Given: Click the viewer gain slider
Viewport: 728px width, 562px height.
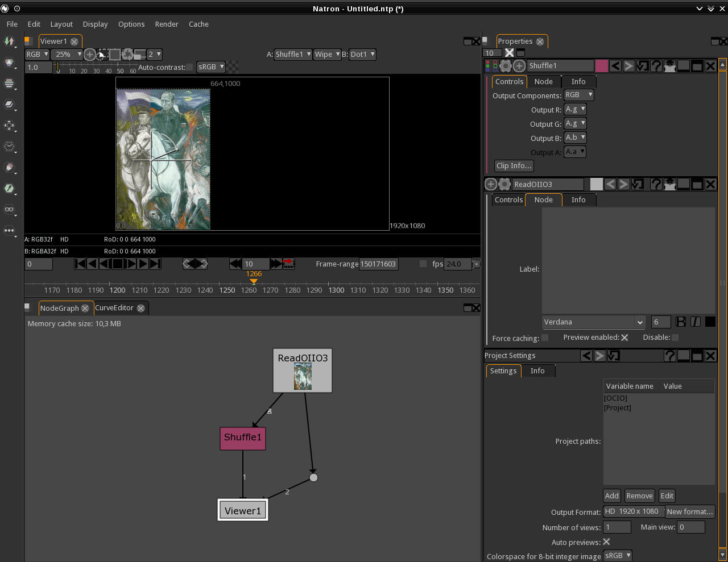Looking at the screenshot, I should tap(96, 66).
